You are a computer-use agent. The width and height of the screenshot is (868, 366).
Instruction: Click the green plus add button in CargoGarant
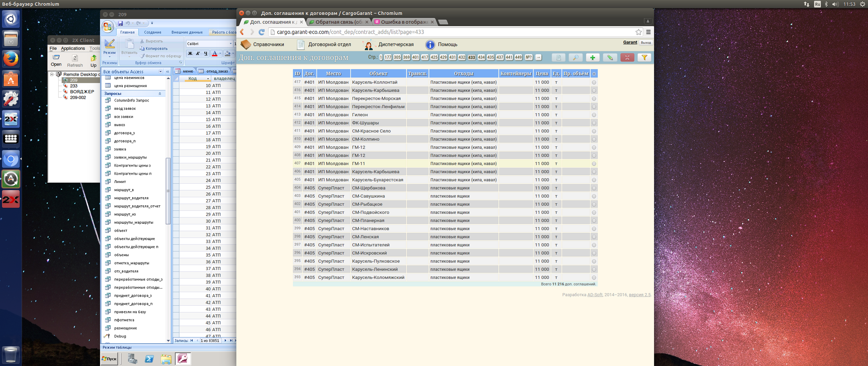(592, 57)
